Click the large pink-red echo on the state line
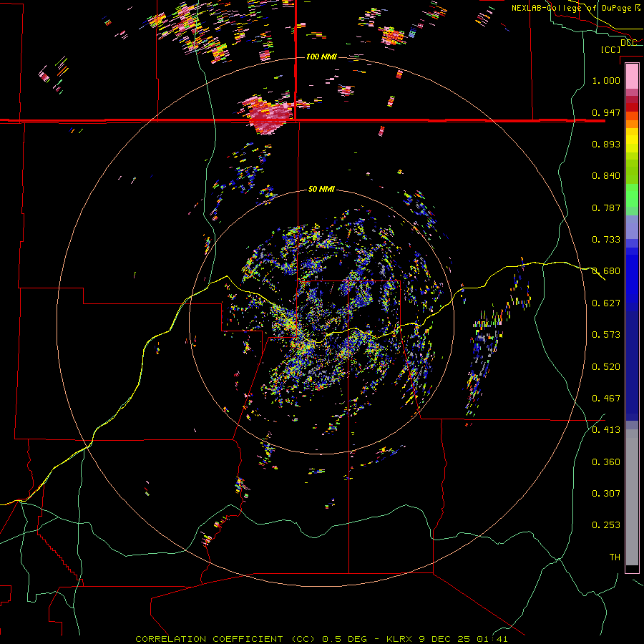The width and height of the screenshot is (644, 644). pos(268,114)
